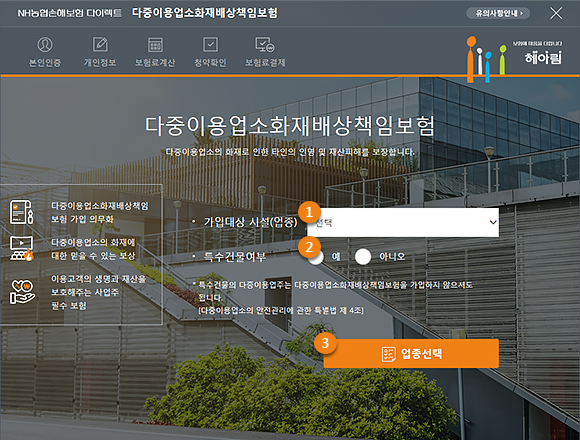The width and height of the screenshot is (580, 440).
Task: Open 유의사항안내 with its arrow
Action: tap(498, 13)
